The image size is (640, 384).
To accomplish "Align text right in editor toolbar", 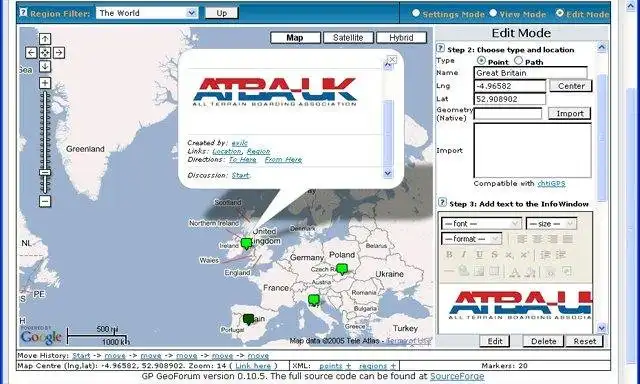I will pyautogui.click(x=552, y=239).
